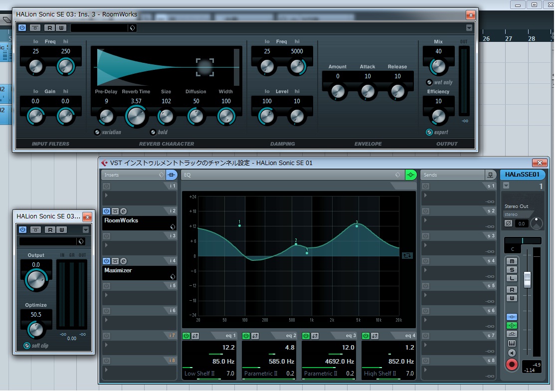Bypass Maximizer plugin window power button
The image size is (555, 392).
click(x=22, y=229)
